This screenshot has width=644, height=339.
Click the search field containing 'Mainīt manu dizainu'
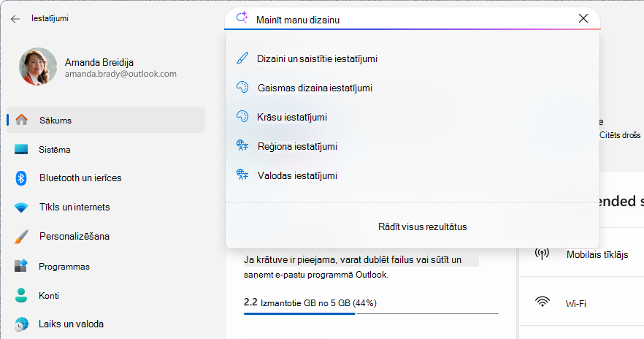pos(413,19)
